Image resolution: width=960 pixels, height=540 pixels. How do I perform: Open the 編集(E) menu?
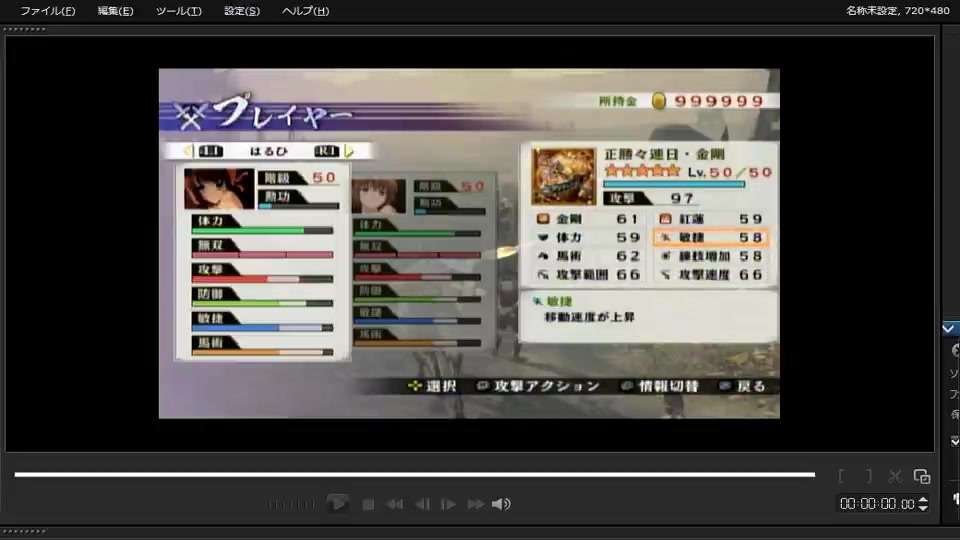coord(115,11)
